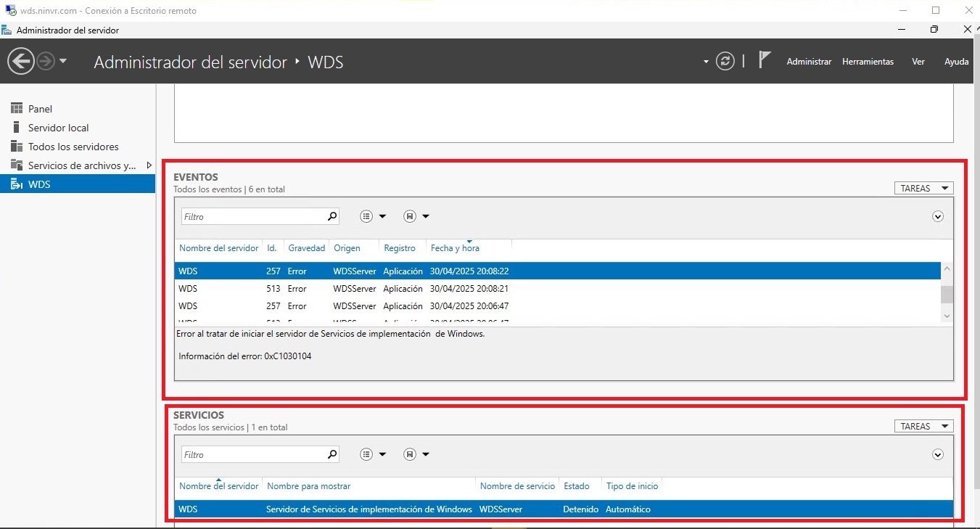
Task: Click the Panel dashboard icon
Action: [x=17, y=109]
